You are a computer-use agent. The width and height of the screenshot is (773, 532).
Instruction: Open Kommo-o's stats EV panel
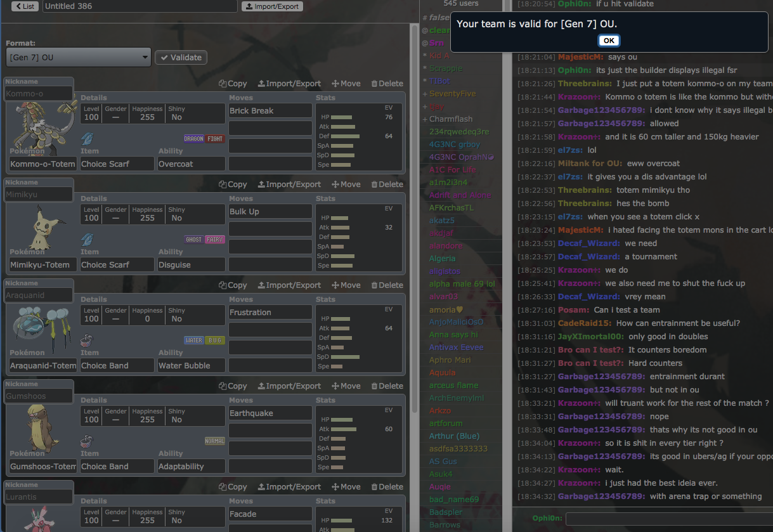[358, 137]
